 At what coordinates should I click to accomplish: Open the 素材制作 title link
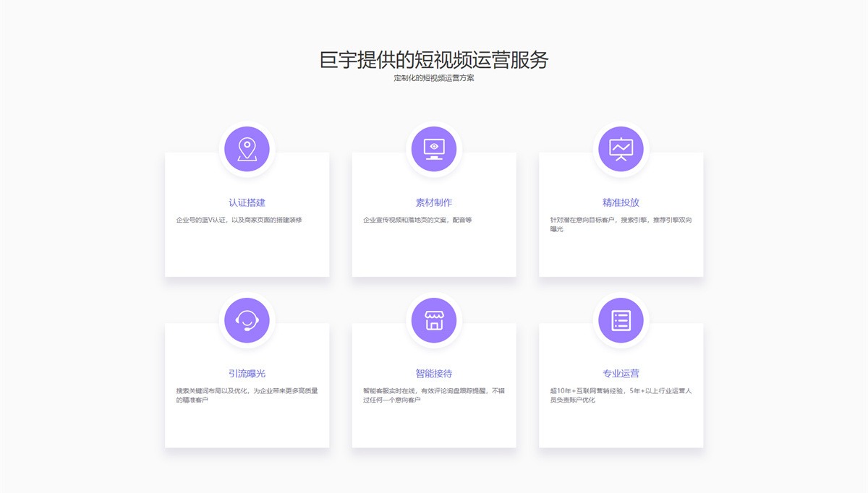click(x=434, y=202)
